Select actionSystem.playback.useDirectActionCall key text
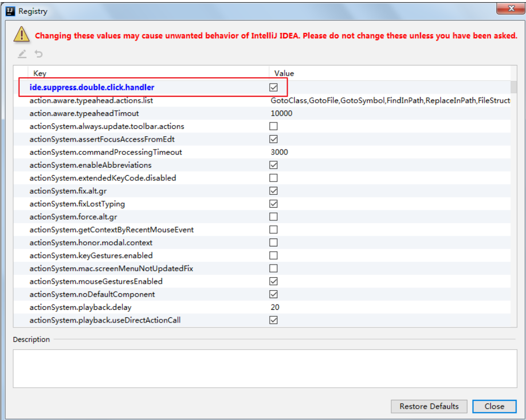 pos(105,320)
